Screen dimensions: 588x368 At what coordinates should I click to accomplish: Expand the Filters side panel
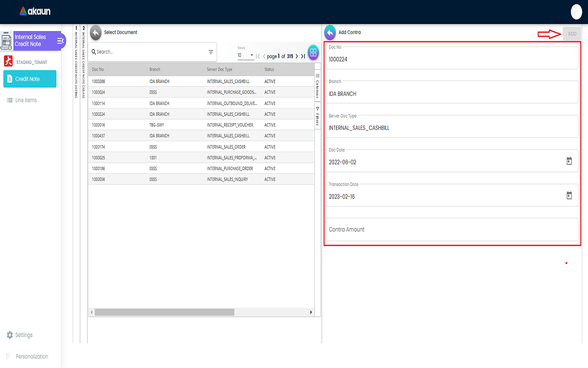(x=317, y=117)
